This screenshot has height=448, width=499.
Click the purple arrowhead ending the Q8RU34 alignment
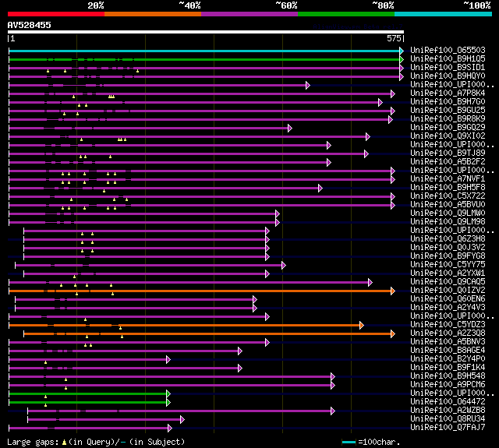pos(182,420)
